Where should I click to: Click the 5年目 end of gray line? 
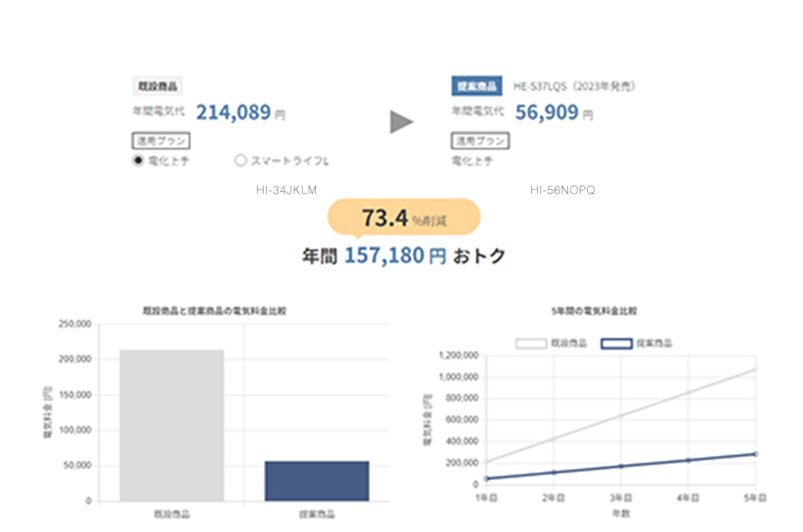pyautogui.click(x=755, y=369)
